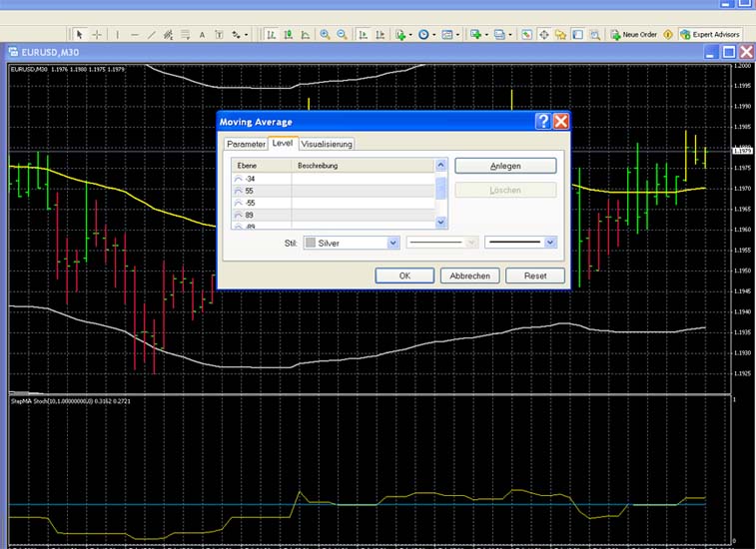Zoom out on the chart
This screenshot has height=549, width=756.
[343, 34]
